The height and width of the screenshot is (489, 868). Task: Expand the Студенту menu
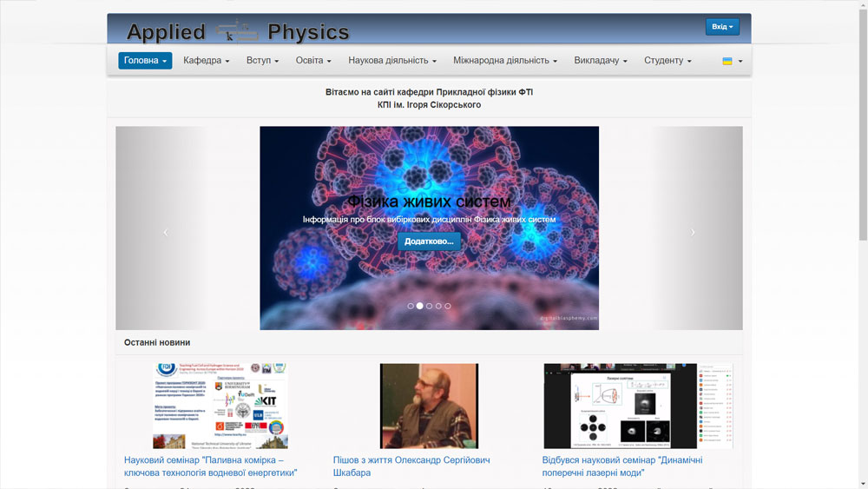pos(667,60)
